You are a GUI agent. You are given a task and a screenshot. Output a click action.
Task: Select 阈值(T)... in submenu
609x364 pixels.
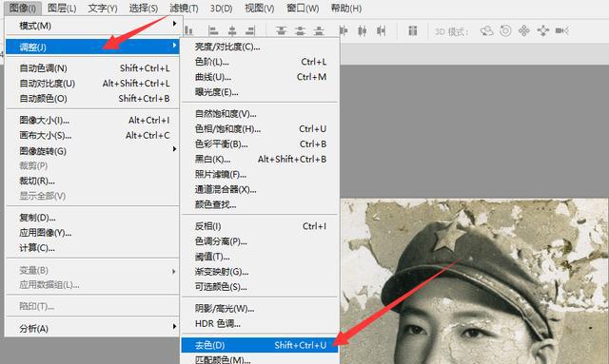[260, 257]
